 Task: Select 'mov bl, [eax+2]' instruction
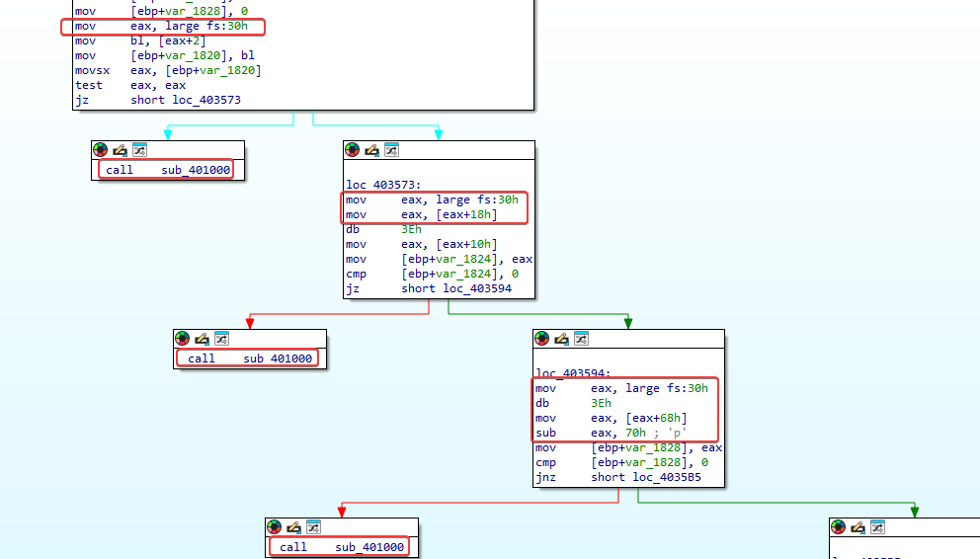pyautogui.click(x=140, y=40)
